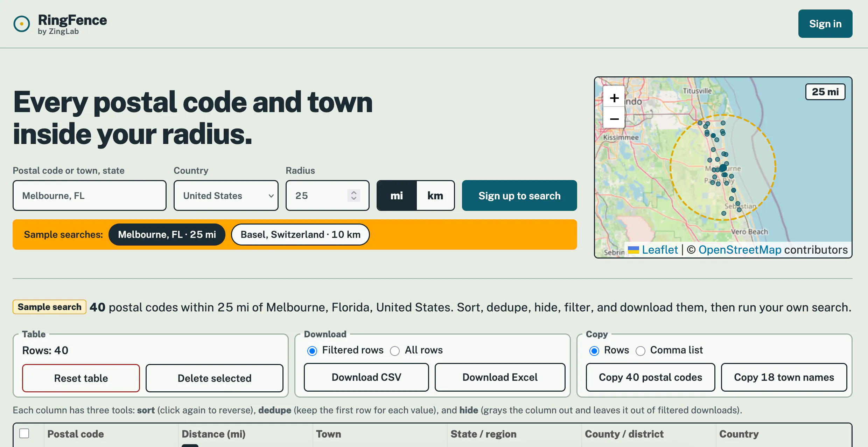This screenshot has height=447, width=868.
Task: Choose the Rows copy mode radio
Action: click(x=594, y=351)
